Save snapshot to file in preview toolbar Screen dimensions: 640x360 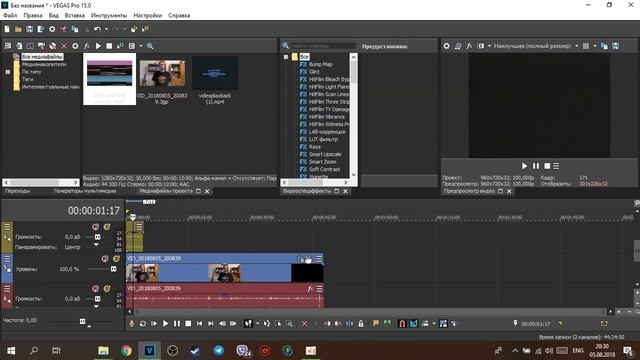tap(615, 46)
